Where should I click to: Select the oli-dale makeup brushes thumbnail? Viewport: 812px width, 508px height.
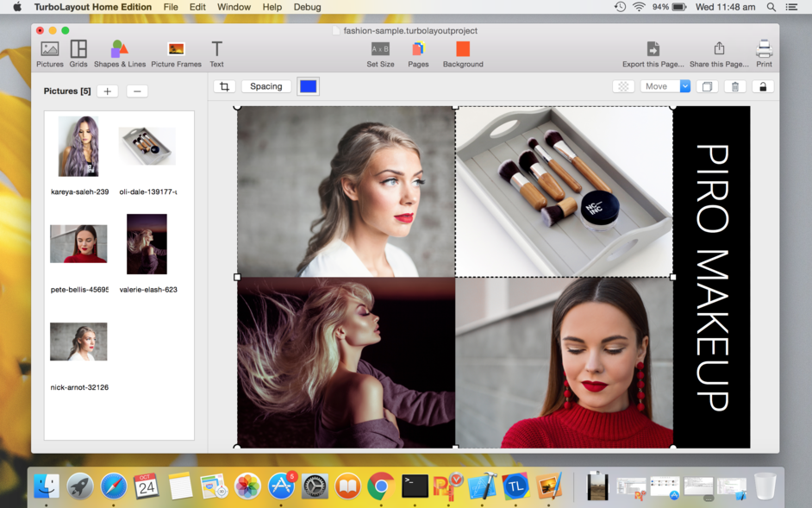point(147,146)
